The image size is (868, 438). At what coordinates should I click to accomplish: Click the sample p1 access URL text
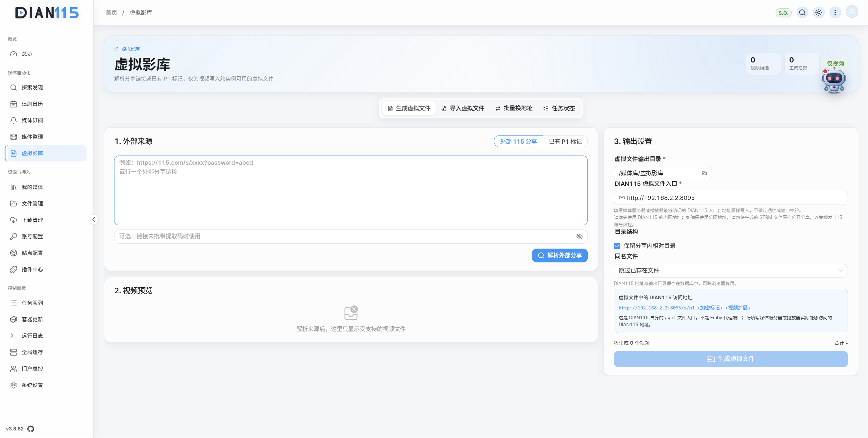pos(684,308)
